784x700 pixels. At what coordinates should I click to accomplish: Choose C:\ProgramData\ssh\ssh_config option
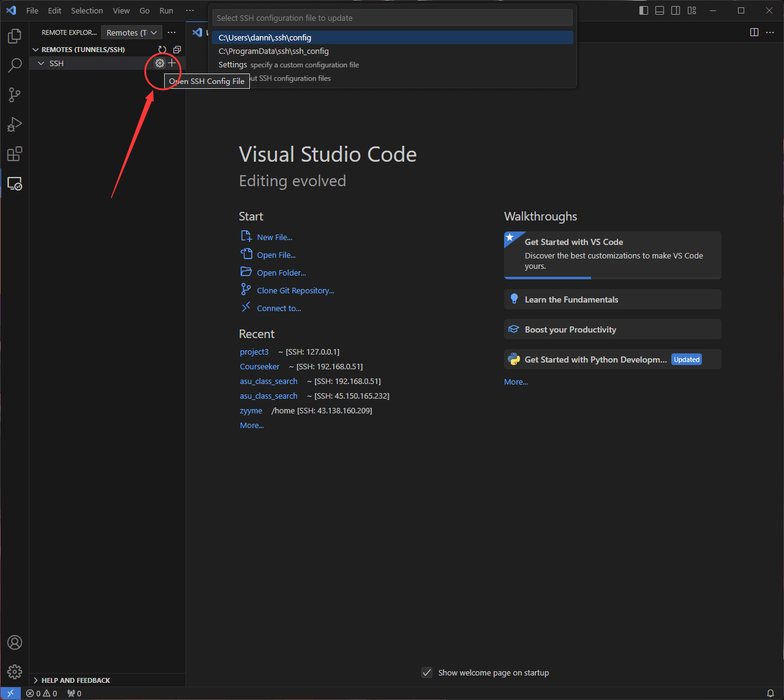393,51
